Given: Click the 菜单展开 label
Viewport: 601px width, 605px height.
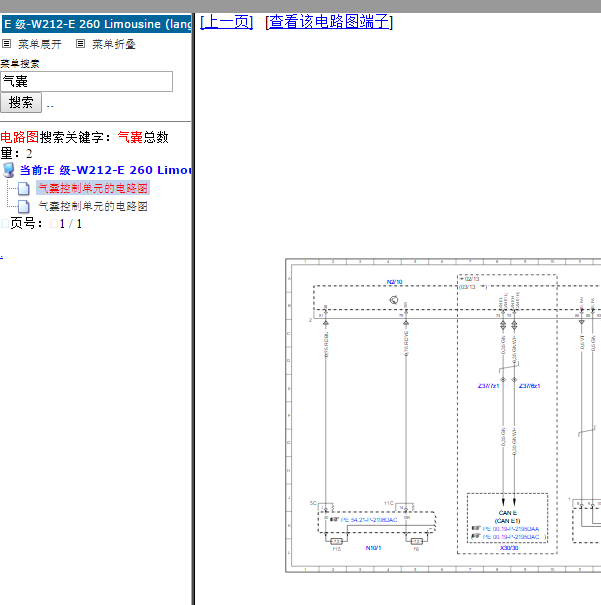Looking at the screenshot, I should pos(40,44).
